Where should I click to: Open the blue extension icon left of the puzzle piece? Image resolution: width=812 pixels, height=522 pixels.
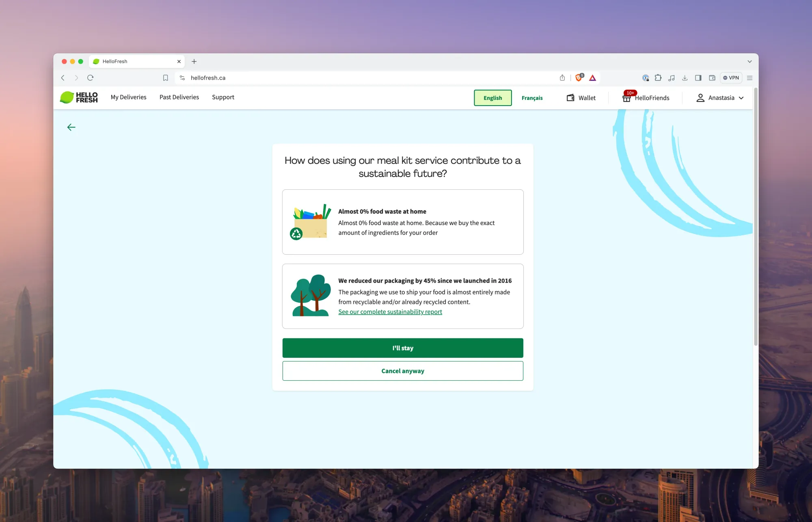646,78
